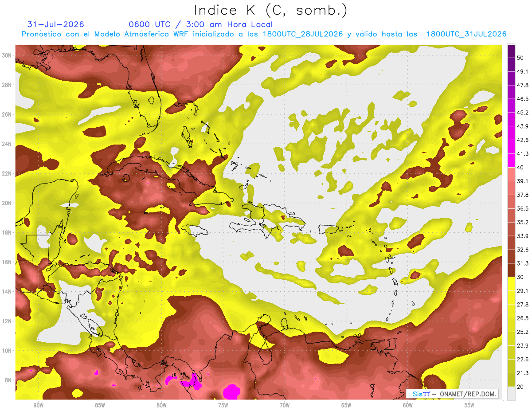Click the '10N' latitude axis label
This screenshot has height=411, width=532.
(x=7, y=351)
